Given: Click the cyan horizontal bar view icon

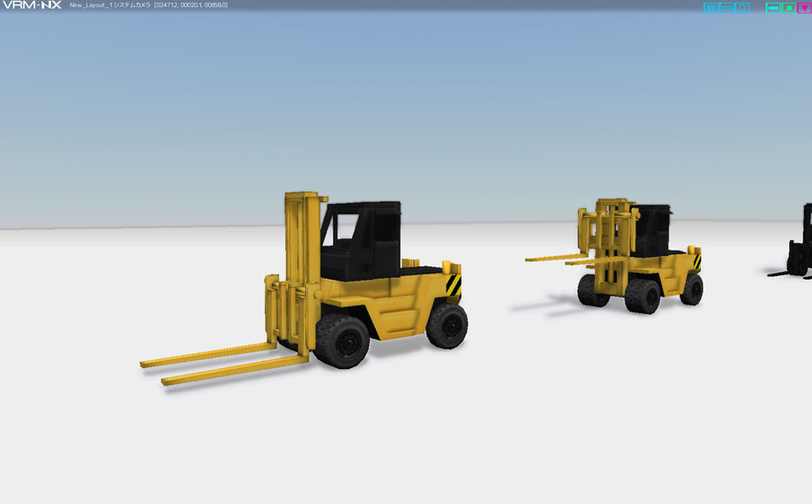Looking at the screenshot, I should point(726,8).
